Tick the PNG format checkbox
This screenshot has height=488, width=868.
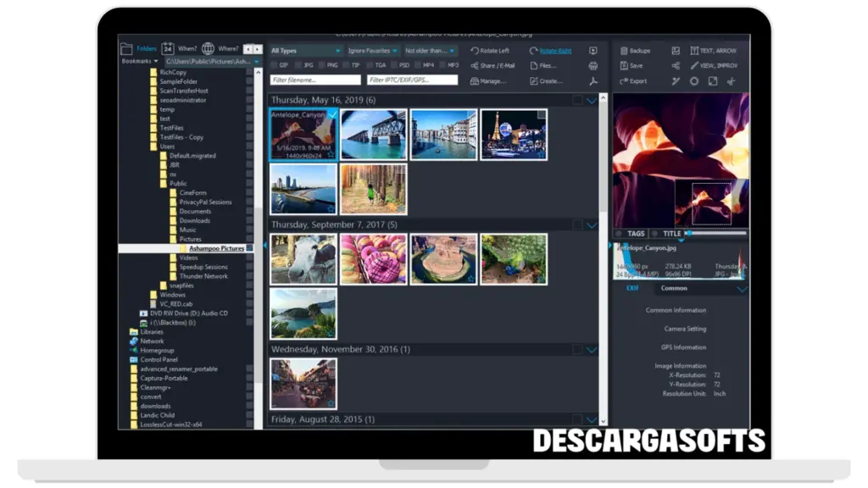point(322,65)
